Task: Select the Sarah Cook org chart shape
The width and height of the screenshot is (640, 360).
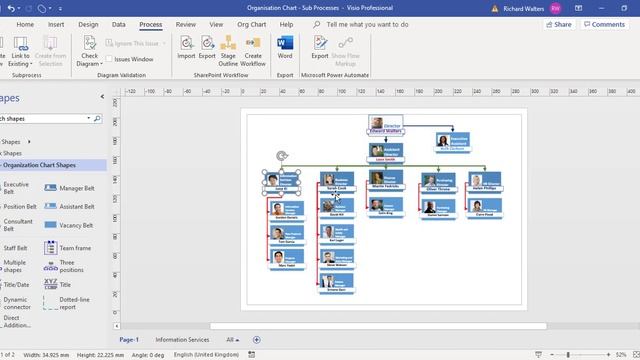Action: pyautogui.click(x=337, y=181)
